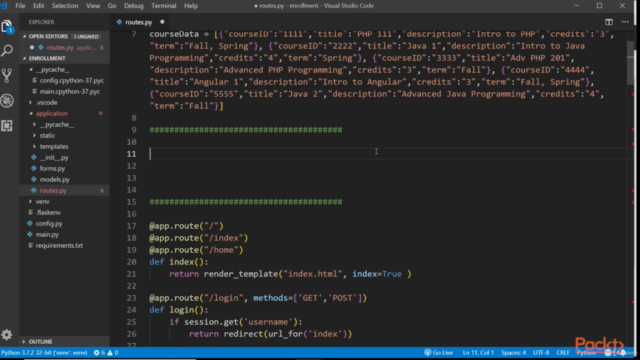640x360 pixels.
Task: Select the routes.py editor tab
Action: tap(140, 22)
